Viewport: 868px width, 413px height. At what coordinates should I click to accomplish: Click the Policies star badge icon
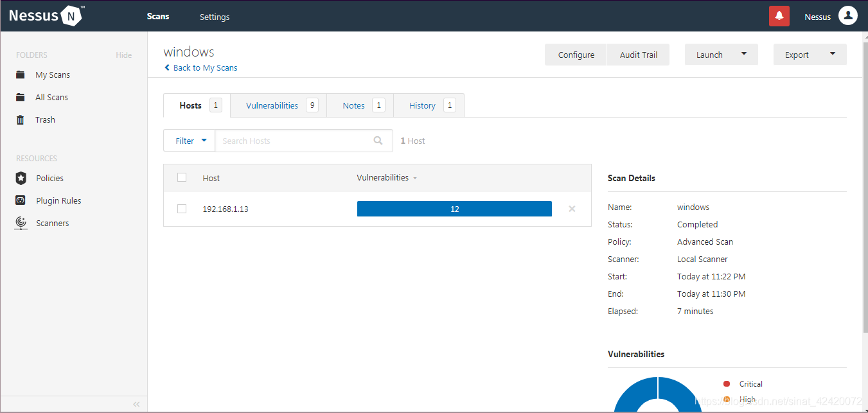21,178
